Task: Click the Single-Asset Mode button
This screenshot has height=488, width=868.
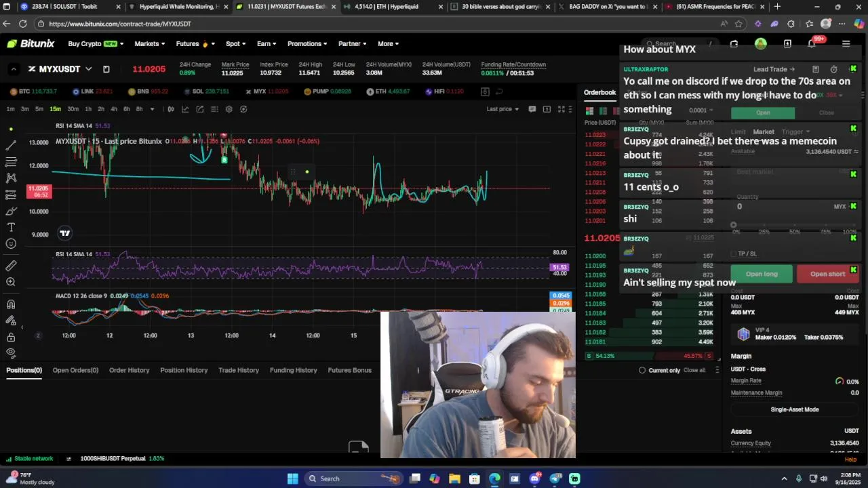Action: click(x=795, y=409)
